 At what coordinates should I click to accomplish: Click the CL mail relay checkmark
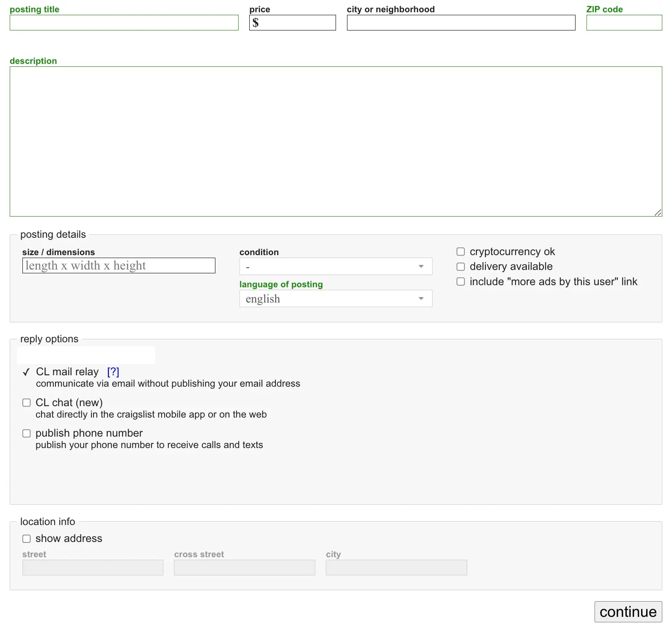(x=26, y=372)
